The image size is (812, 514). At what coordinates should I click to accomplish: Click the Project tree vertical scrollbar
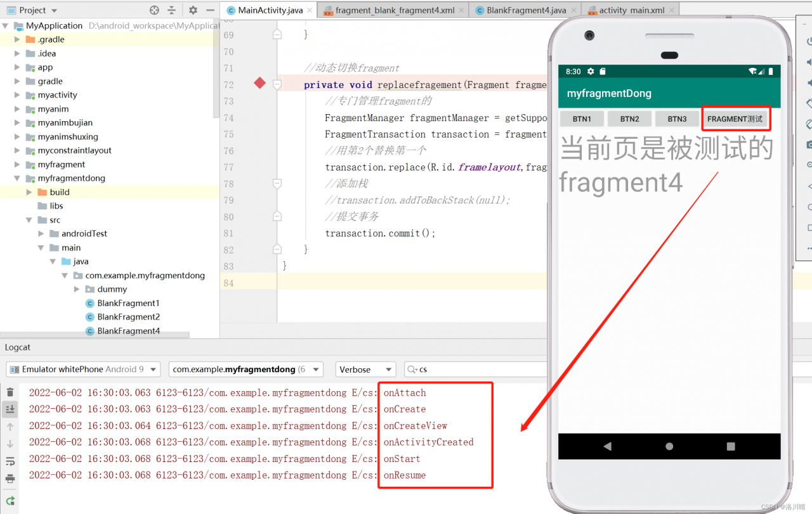pos(216,70)
